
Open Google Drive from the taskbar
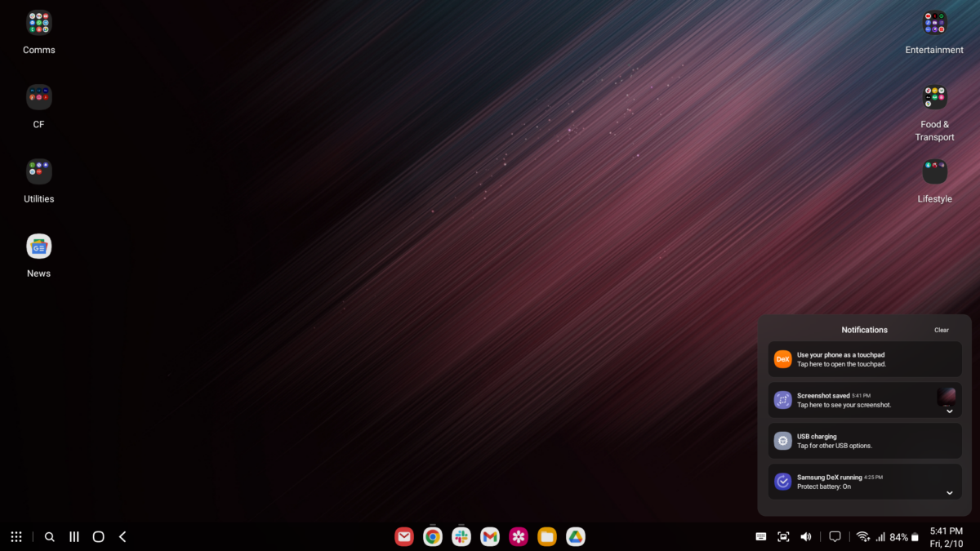point(576,536)
